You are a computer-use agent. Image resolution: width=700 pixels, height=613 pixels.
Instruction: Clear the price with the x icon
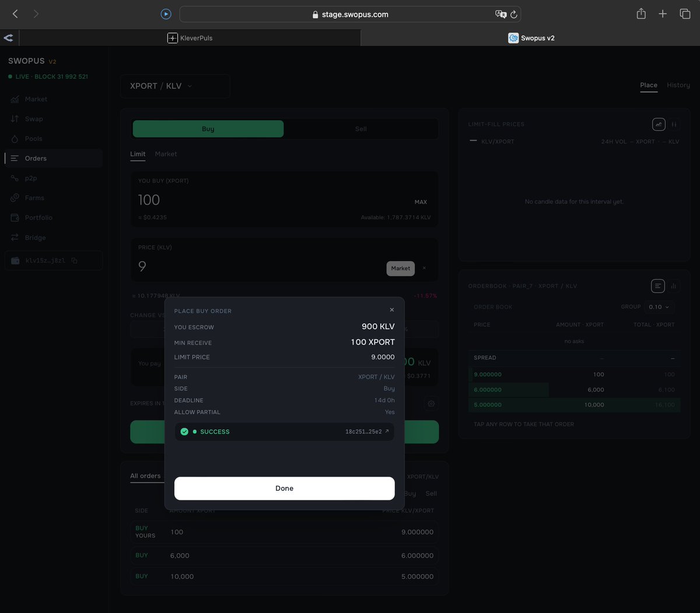tap(424, 268)
